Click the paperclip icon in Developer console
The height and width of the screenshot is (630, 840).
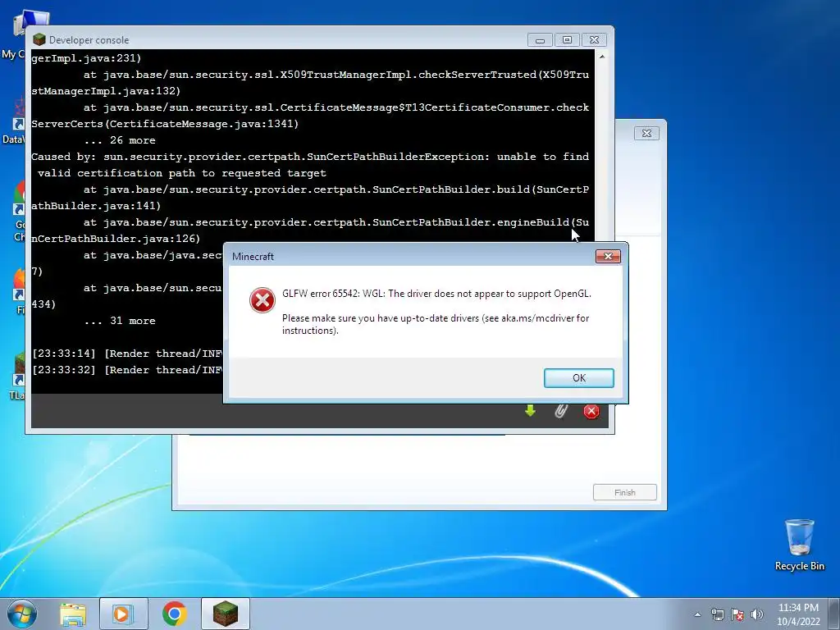tap(560, 411)
